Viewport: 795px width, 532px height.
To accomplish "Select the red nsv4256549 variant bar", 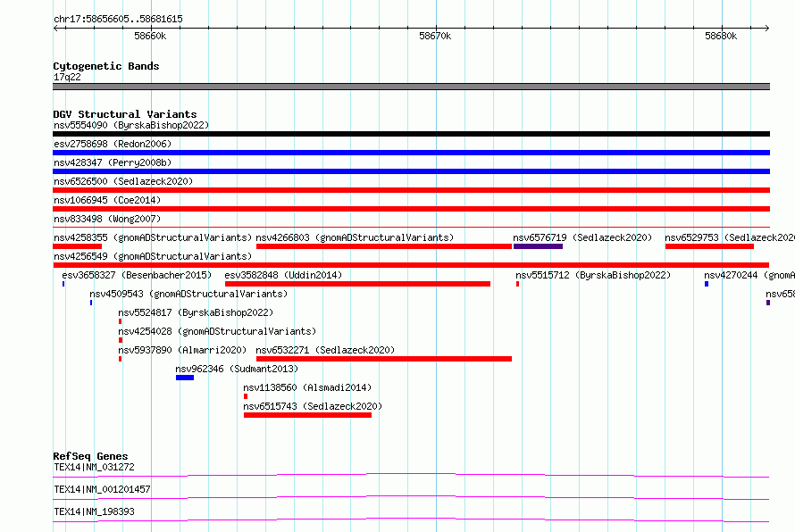I will coord(411,265).
